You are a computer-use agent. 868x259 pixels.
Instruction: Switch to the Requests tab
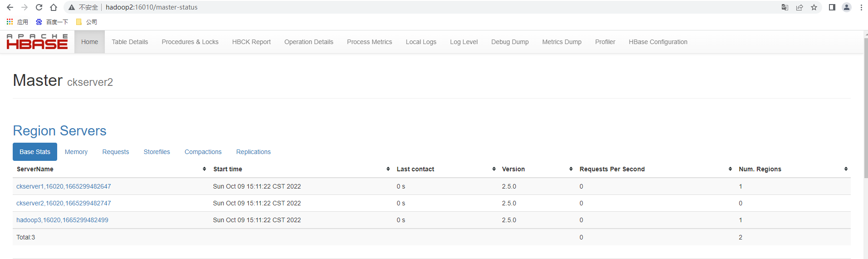(116, 152)
